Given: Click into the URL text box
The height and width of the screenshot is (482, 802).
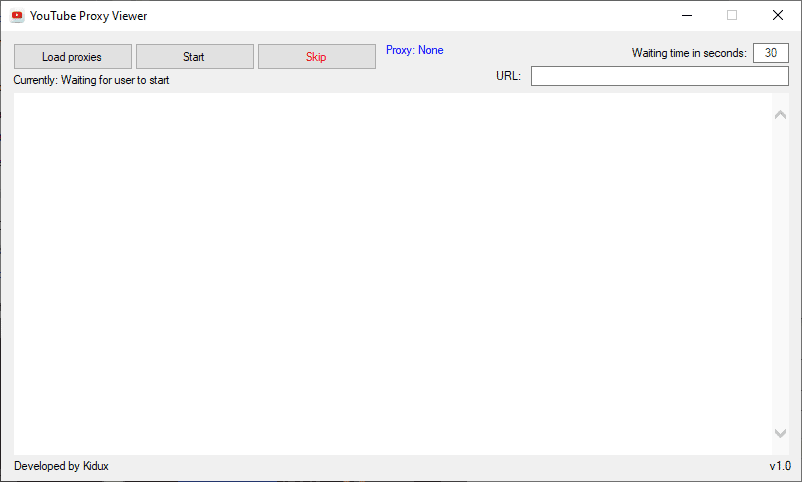Looking at the screenshot, I should pos(659,76).
